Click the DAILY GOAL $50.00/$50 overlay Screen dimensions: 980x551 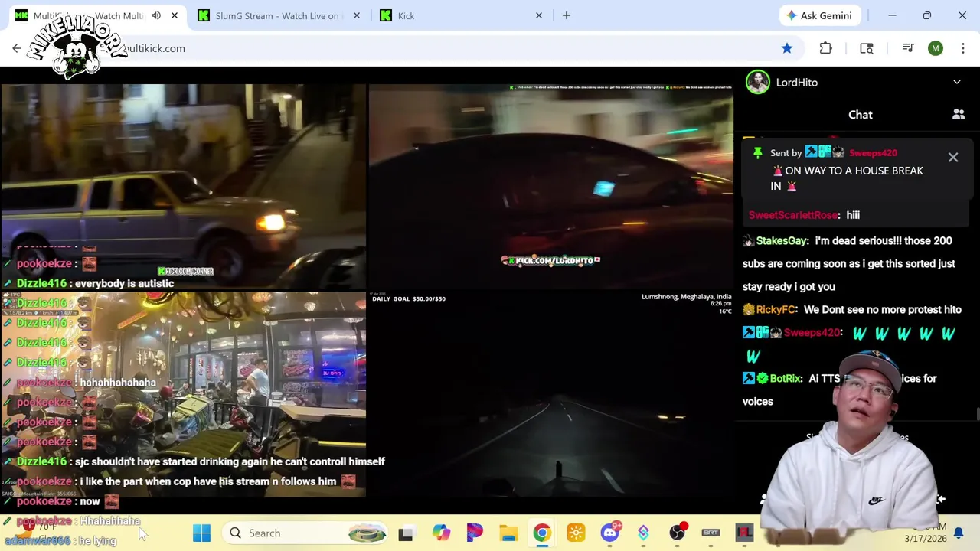408,298
